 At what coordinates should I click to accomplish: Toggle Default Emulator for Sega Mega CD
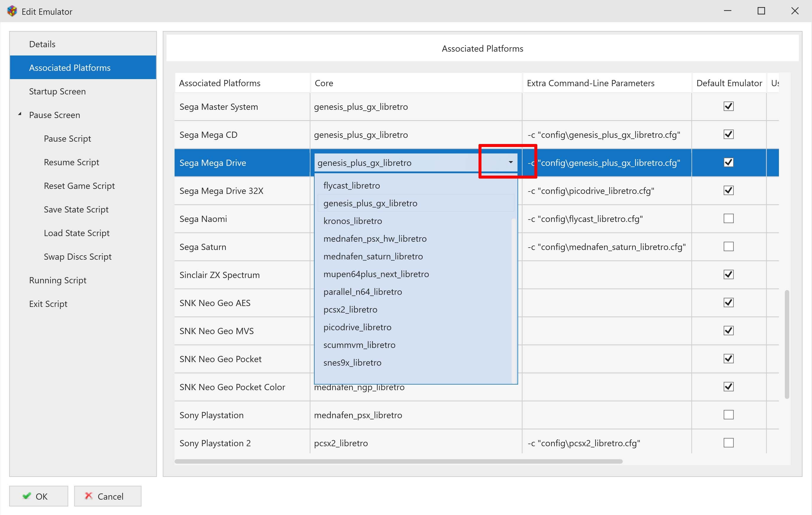tap(728, 134)
